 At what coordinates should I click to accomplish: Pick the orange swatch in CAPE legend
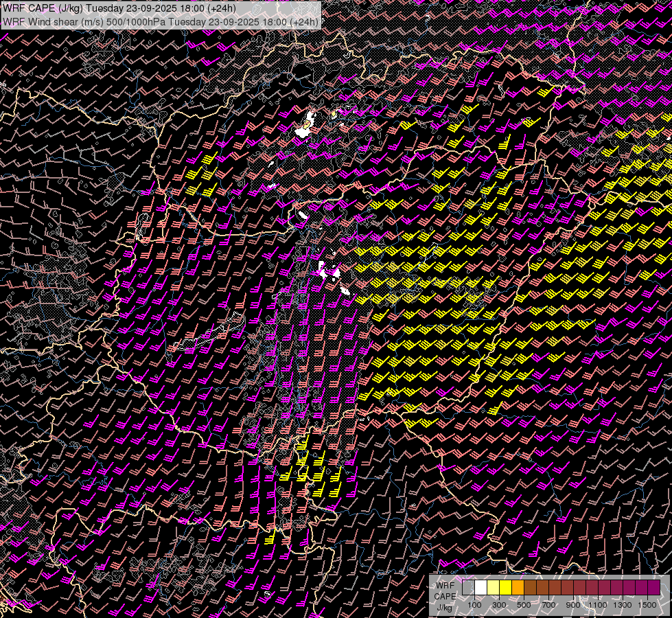(x=518, y=588)
